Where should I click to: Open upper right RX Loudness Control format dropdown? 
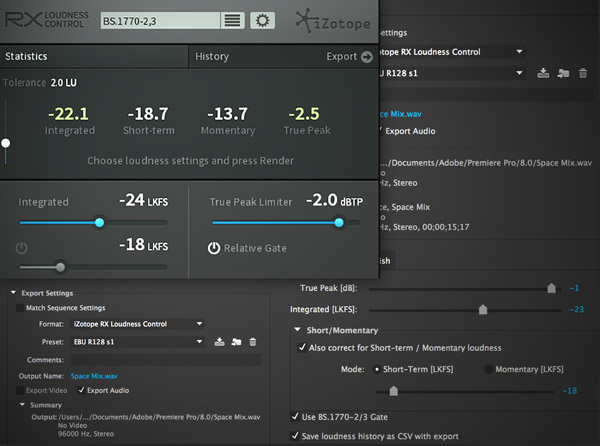tap(452, 52)
